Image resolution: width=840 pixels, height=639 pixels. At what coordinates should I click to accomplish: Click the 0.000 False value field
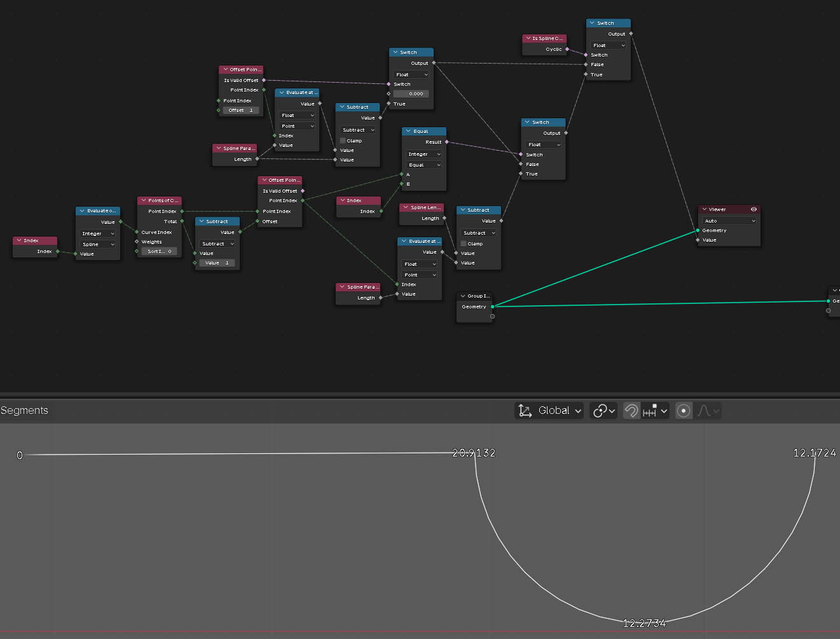[x=411, y=93]
